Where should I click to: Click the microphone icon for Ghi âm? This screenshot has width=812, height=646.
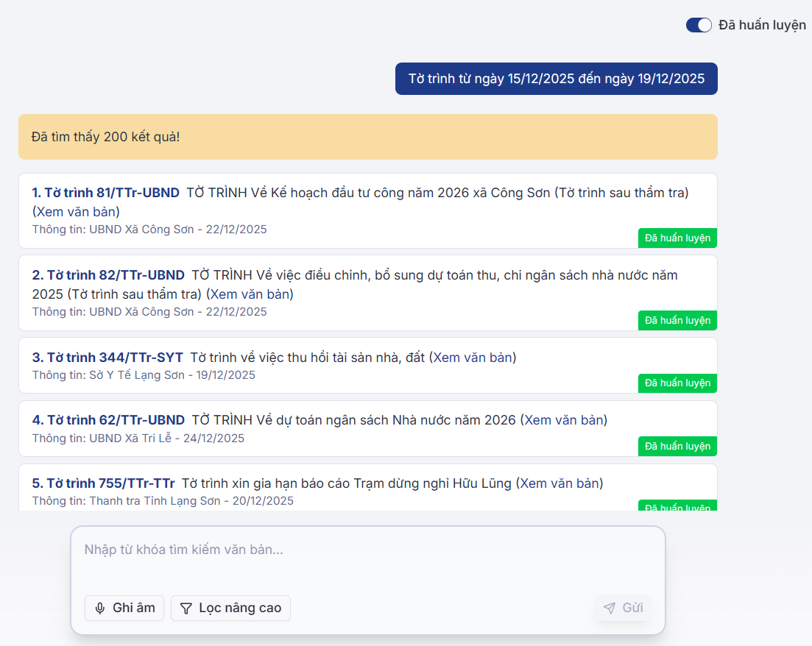(100, 608)
